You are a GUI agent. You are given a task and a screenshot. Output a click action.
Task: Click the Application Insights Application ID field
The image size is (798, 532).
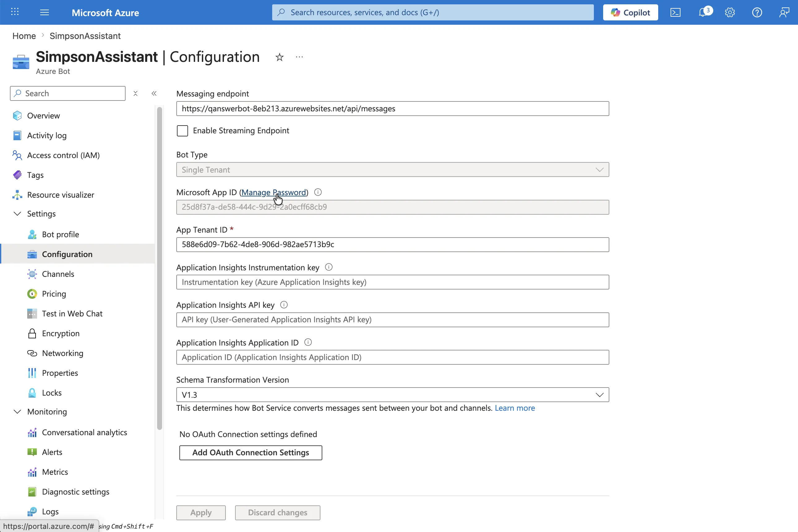pyautogui.click(x=393, y=357)
